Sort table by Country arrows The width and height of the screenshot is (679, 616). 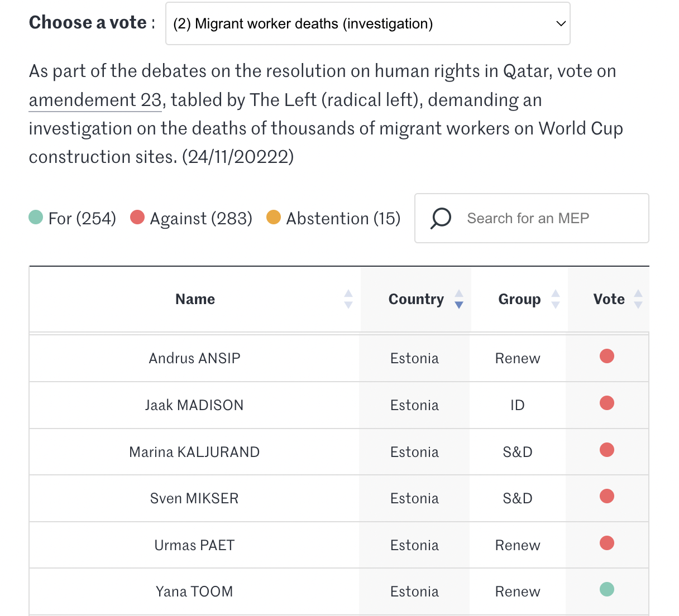(459, 299)
